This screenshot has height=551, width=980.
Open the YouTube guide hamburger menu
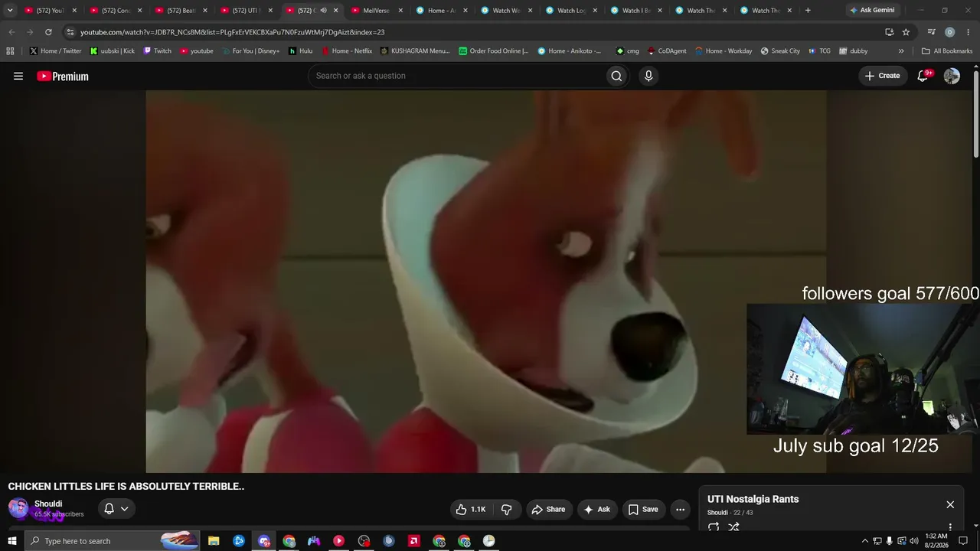point(18,76)
